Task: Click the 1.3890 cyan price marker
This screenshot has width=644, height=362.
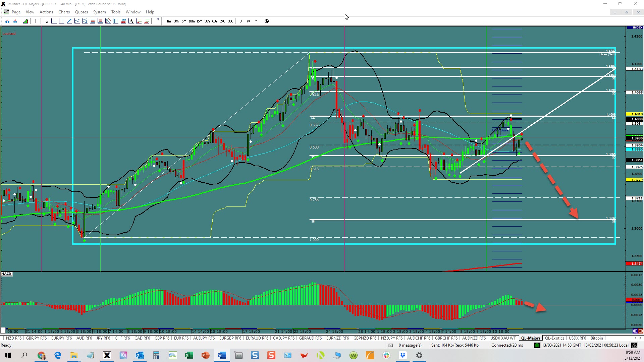Action: [x=635, y=149]
